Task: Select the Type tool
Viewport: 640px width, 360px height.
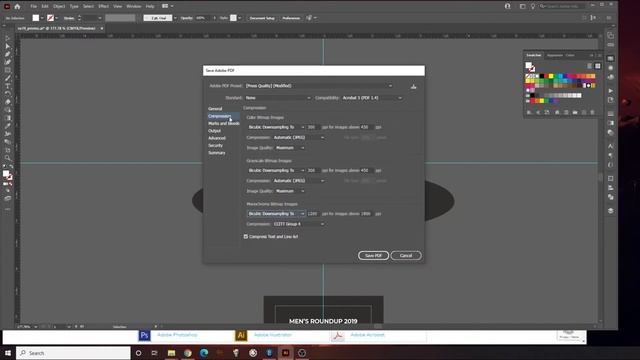Action: tap(7, 86)
